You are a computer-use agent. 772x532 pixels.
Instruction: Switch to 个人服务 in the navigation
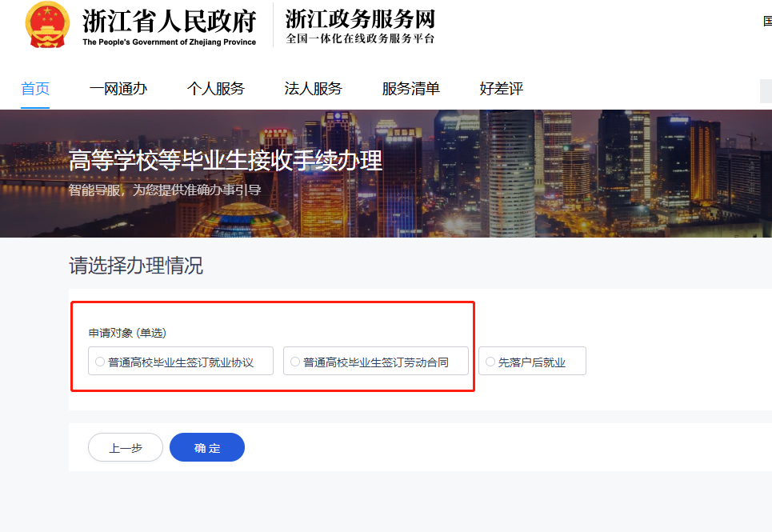(216, 89)
